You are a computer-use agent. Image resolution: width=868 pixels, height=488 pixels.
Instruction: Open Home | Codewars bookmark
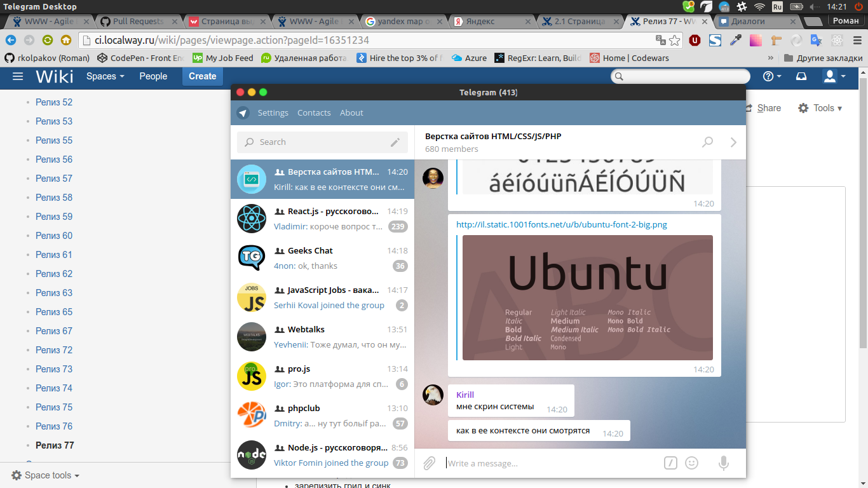(x=629, y=58)
